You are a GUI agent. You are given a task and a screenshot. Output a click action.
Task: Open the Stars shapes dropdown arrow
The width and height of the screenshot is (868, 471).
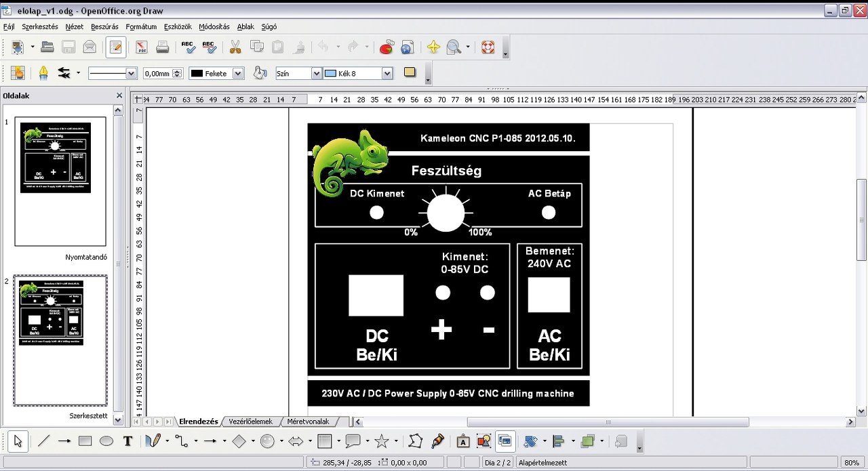click(396, 441)
